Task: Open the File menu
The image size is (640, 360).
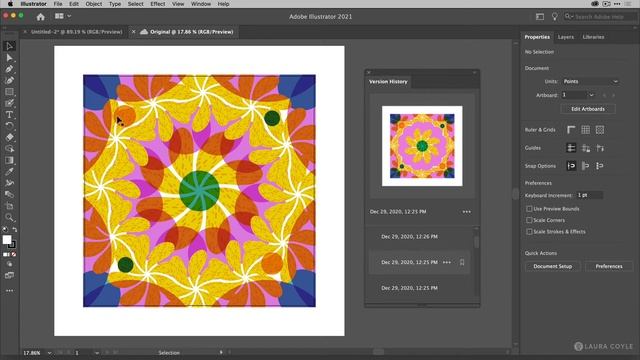Action: pos(58,4)
